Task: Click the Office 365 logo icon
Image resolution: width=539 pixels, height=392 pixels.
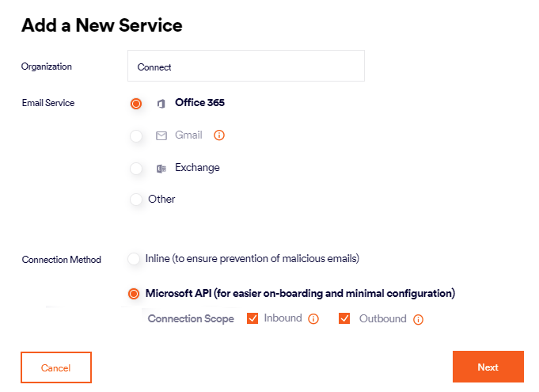Action: [x=161, y=104]
